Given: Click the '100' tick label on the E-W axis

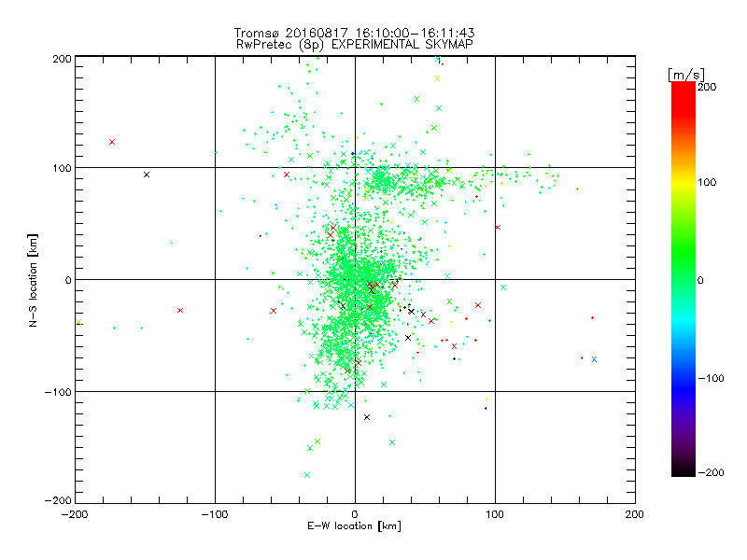Looking at the screenshot, I should coord(495,514).
